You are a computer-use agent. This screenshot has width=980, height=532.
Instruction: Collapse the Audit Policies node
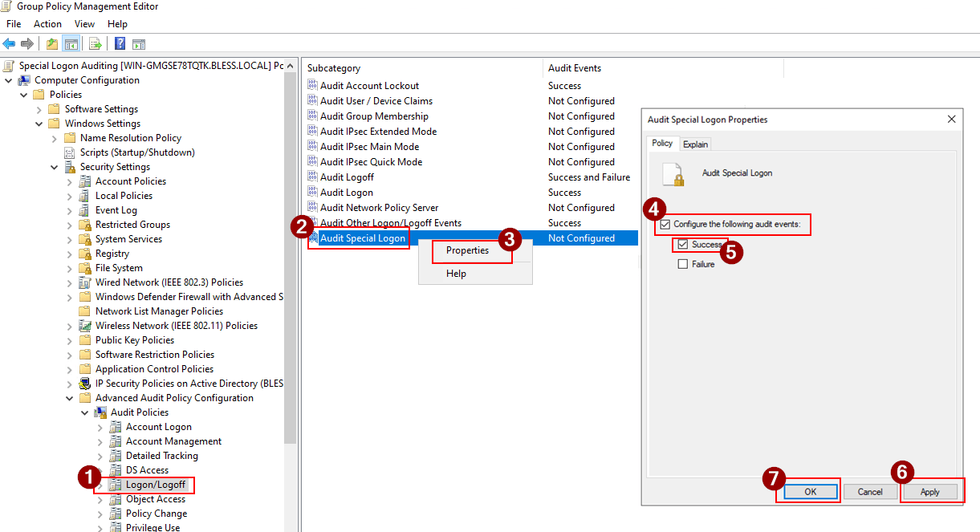[x=85, y=412]
